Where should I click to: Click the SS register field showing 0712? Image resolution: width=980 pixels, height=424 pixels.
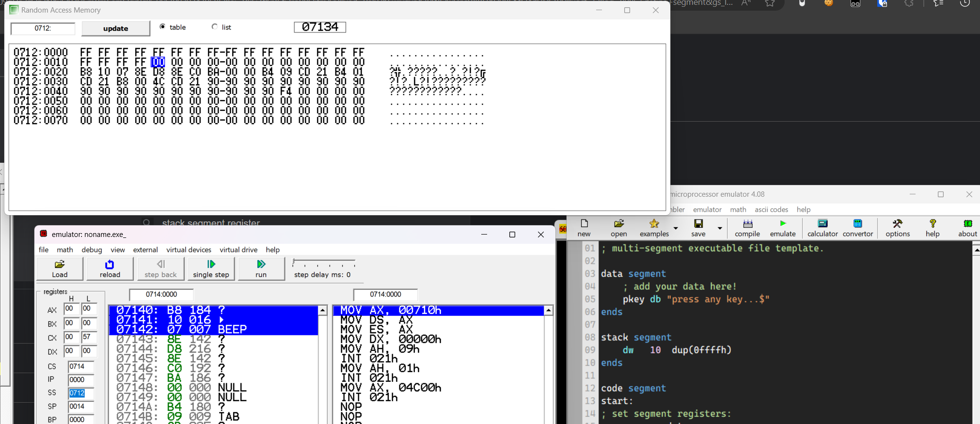(80, 393)
